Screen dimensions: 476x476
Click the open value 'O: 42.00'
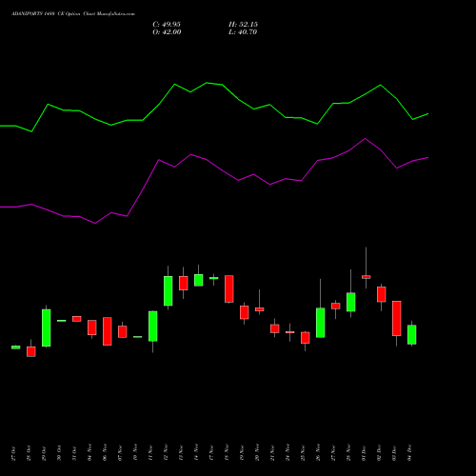click(x=167, y=32)
